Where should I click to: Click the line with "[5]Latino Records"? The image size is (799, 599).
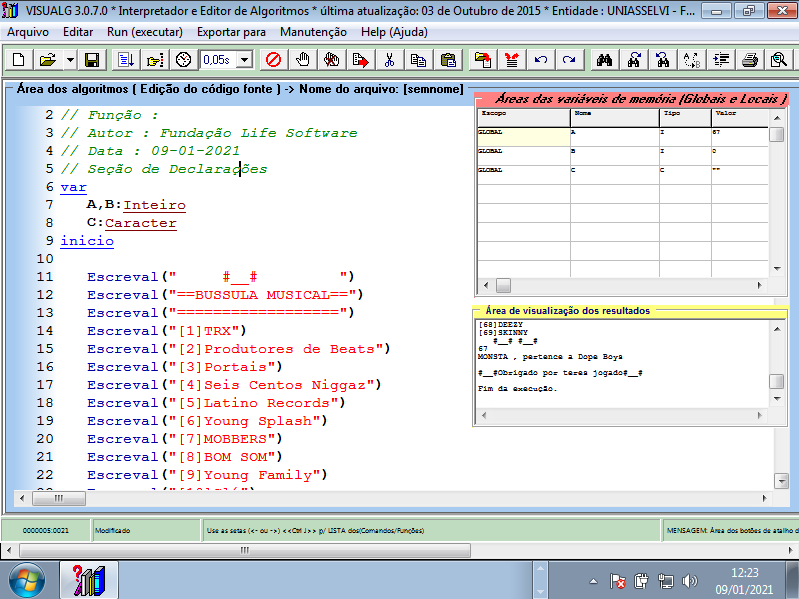pos(216,403)
